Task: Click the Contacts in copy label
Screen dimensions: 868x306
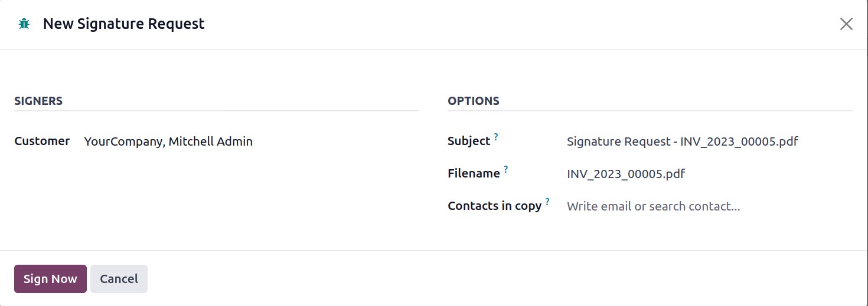Action: pyautogui.click(x=494, y=206)
